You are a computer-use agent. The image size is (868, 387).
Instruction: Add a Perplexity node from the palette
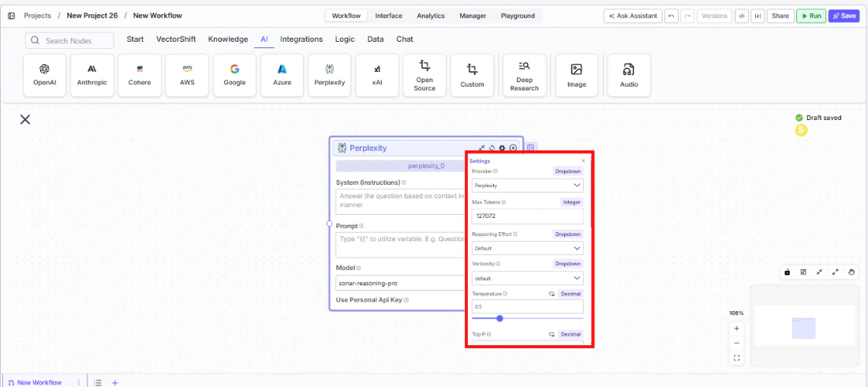(x=329, y=75)
